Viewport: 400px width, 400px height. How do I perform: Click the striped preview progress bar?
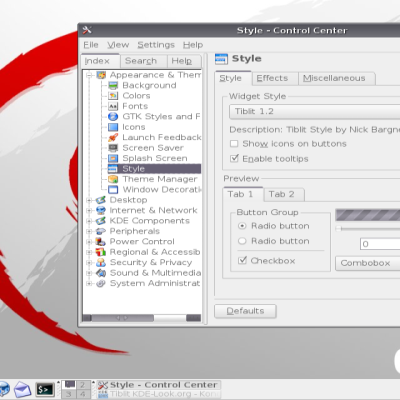point(368,215)
